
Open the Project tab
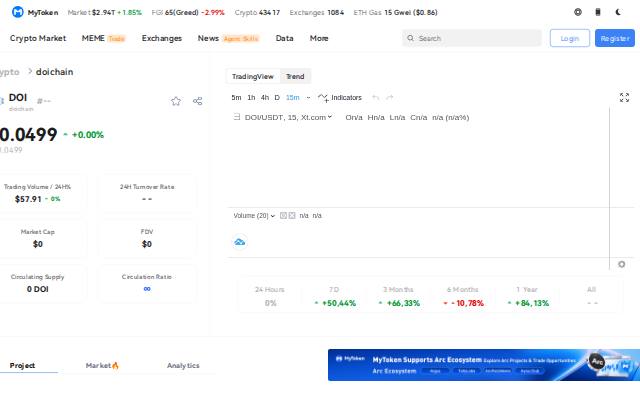tap(22, 365)
